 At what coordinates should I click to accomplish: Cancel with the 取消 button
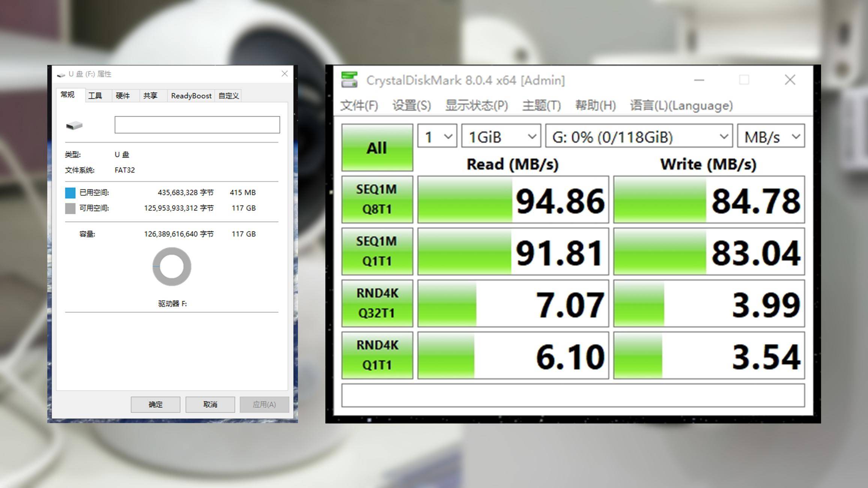tap(210, 404)
